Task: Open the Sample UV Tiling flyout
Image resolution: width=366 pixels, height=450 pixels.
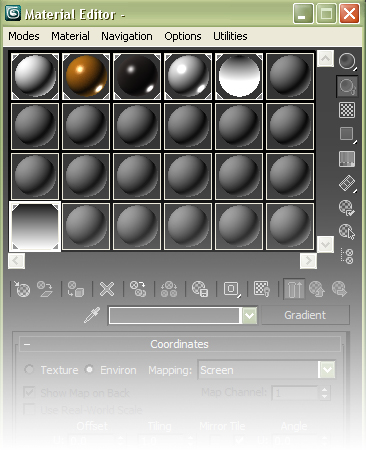Action: pos(347,134)
